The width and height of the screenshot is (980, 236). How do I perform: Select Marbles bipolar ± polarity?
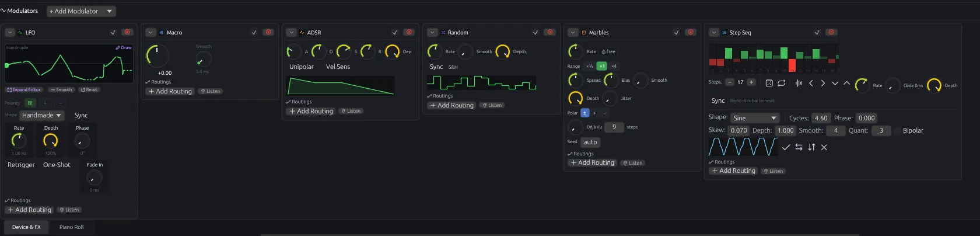(585, 113)
